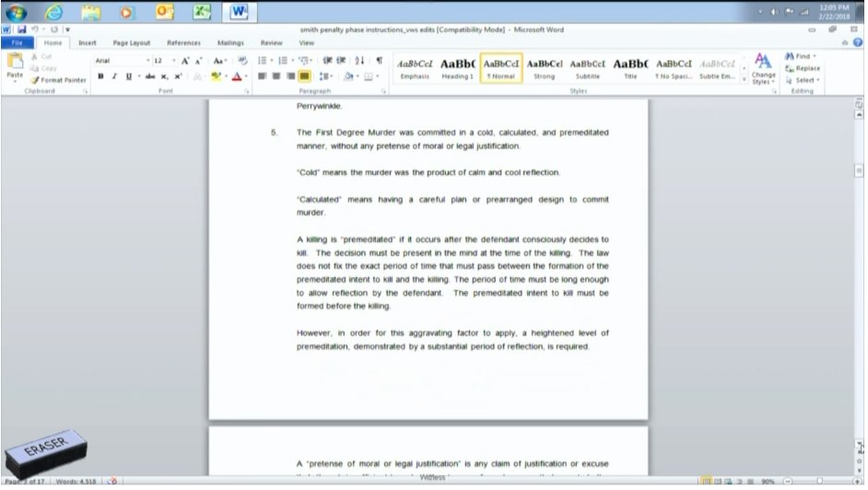This screenshot has height=490, width=868.
Task: Select the Format Painter tool
Action: pyautogui.click(x=60, y=80)
